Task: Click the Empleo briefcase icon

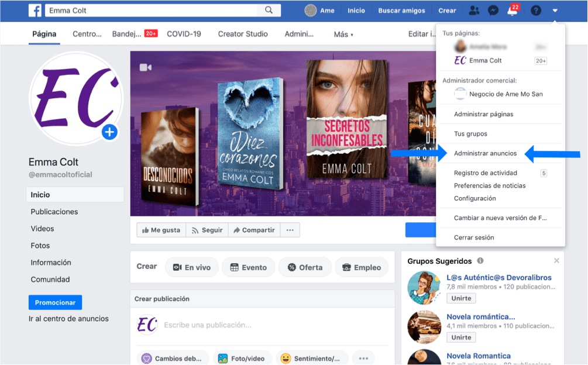Action: pos(348,267)
